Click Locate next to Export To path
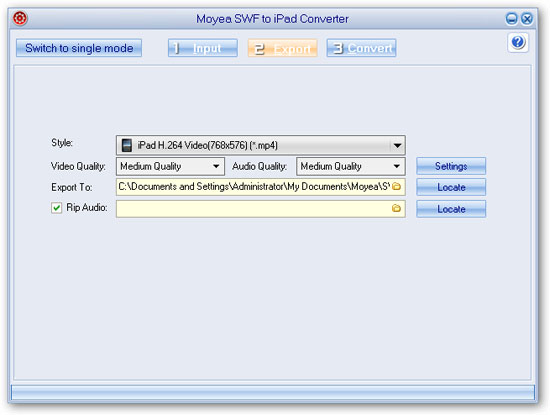Viewport: 550px width, 415px height. 451,187
